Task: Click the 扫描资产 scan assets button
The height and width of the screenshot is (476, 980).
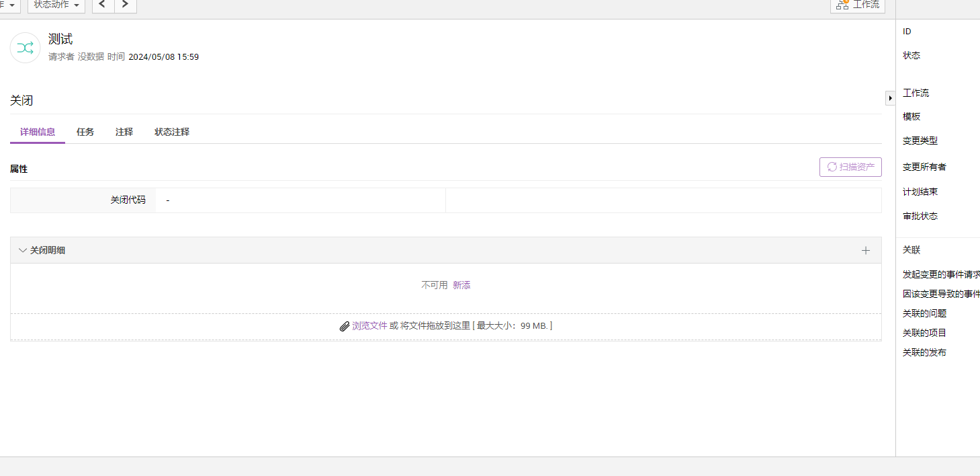Action: tap(850, 167)
